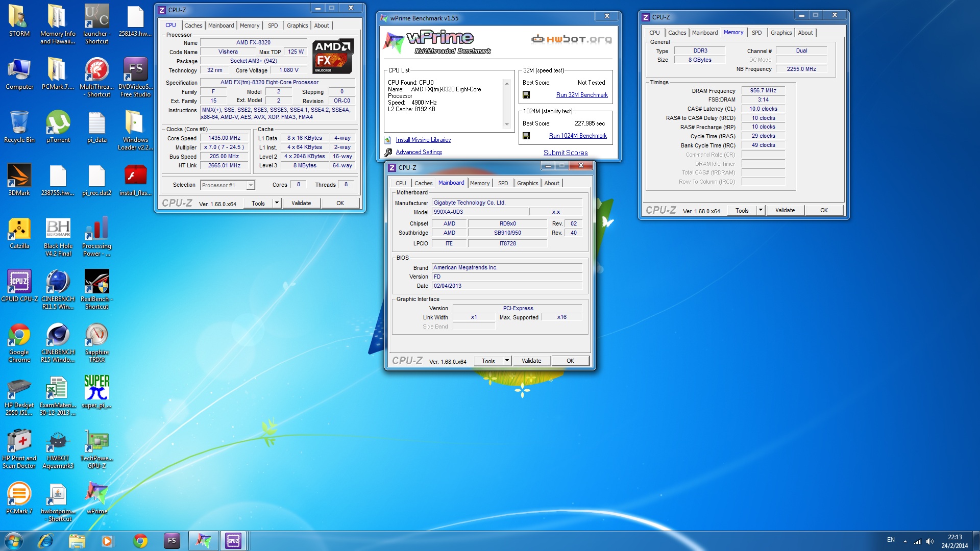980x551 pixels.
Task: Show hidden system tray icons
Action: point(905,541)
